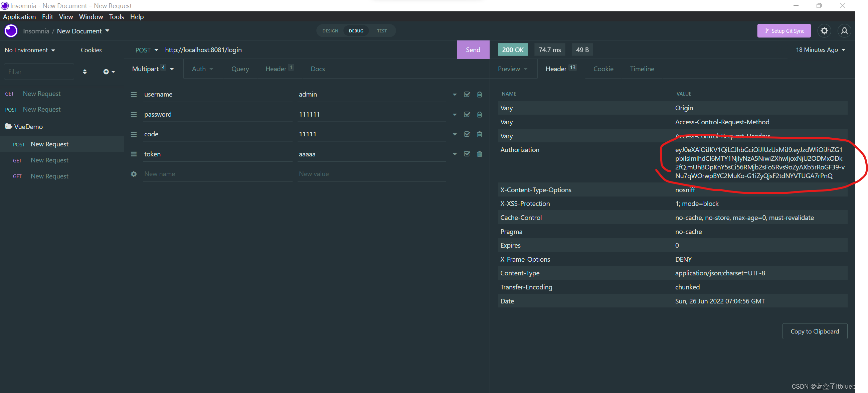Switch to the DESIGN mode toggle
The image size is (868, 393).
(330, 31)
